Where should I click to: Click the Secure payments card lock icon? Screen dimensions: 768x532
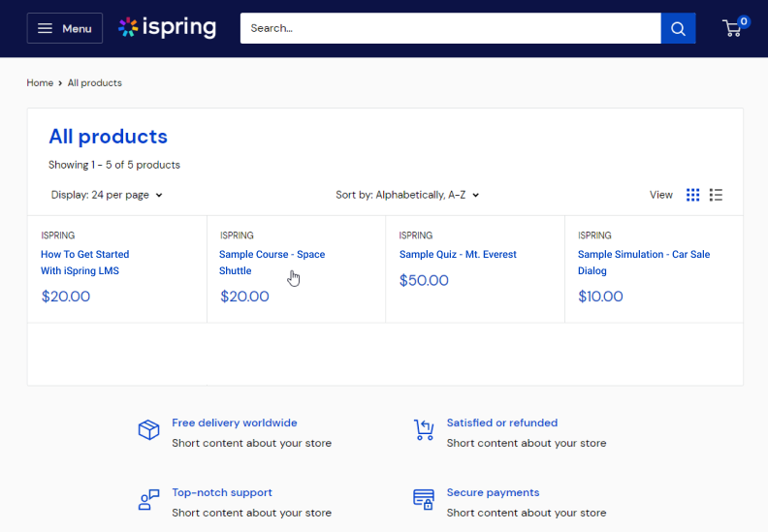424,500
